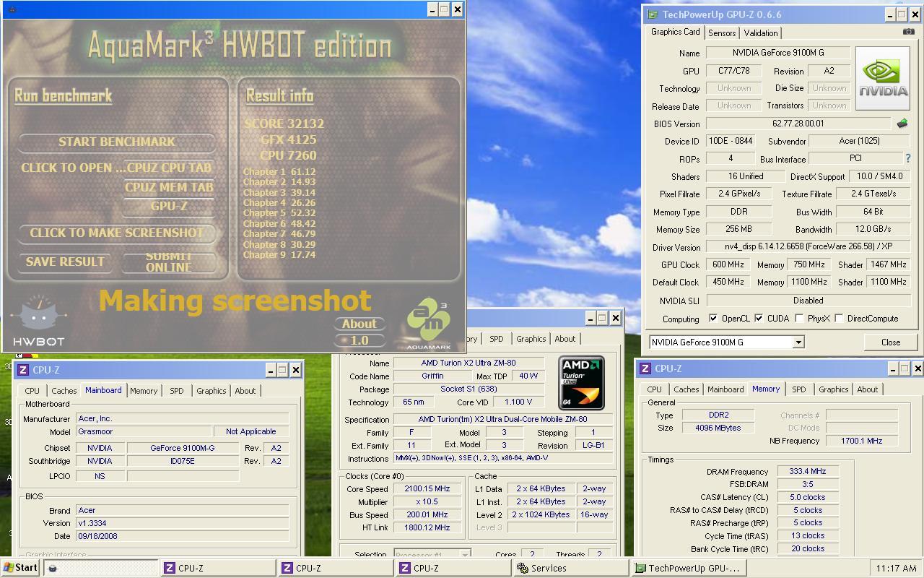Click the system tray clock 11:17 AM

click(896, 569)
